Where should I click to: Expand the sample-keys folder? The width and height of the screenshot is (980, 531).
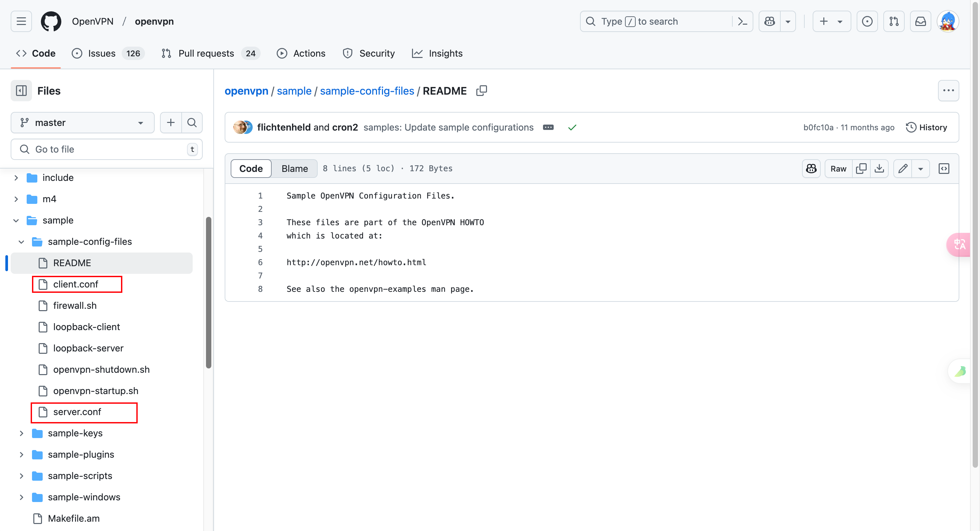click(x=22, y=433)
